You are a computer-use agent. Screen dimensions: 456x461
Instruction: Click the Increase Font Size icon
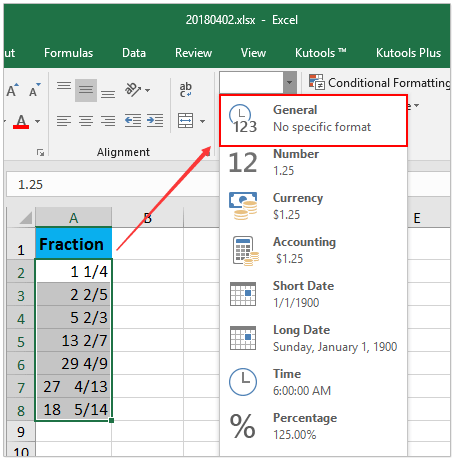coord(12,90)
